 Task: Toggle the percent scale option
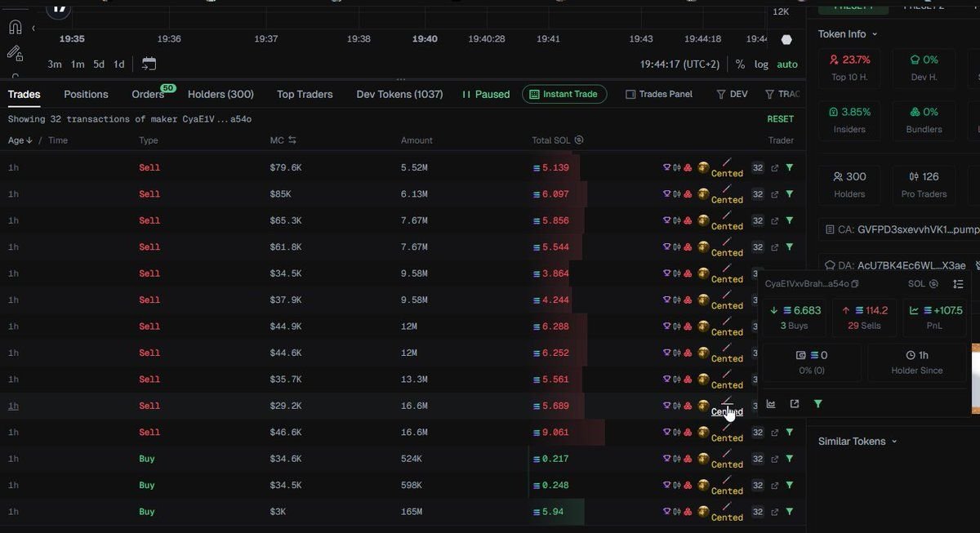pyautogui.click(x=740, y=64)
